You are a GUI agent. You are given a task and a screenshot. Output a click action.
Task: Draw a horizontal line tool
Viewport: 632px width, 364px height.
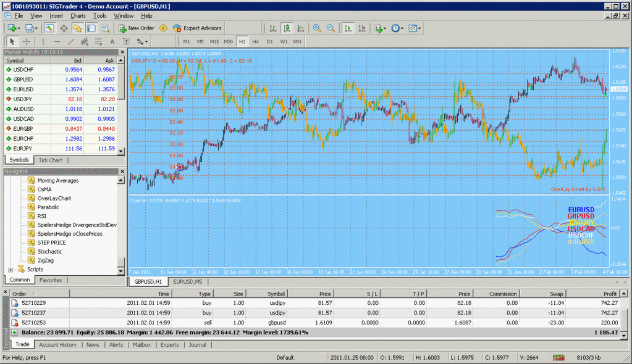point(57,41)
